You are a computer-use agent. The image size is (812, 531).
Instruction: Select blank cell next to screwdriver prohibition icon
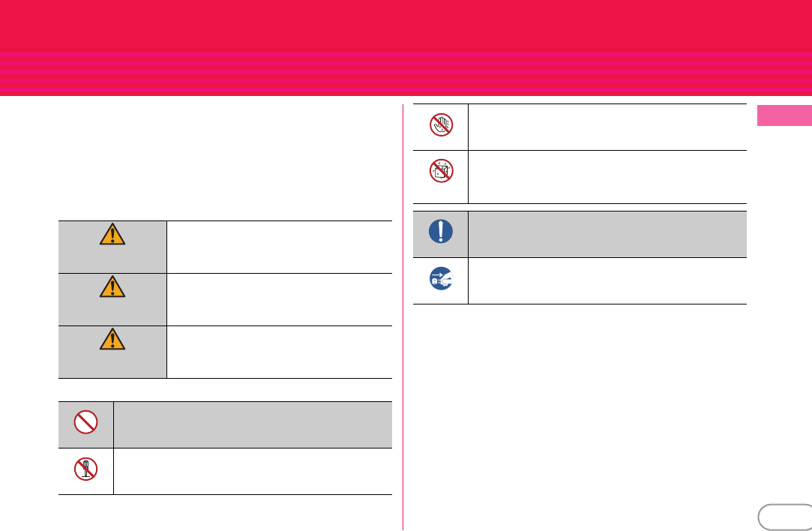(253, 472)
